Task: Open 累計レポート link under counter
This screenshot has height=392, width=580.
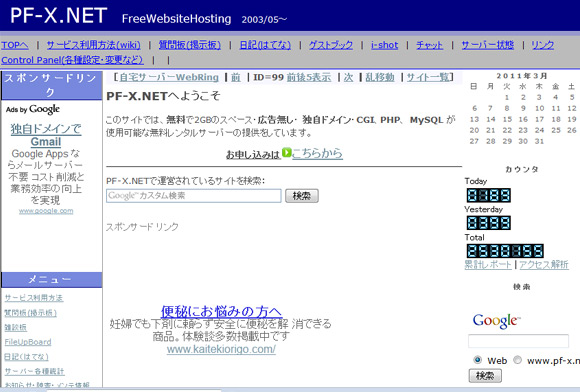Action: [x=488, y=264]
